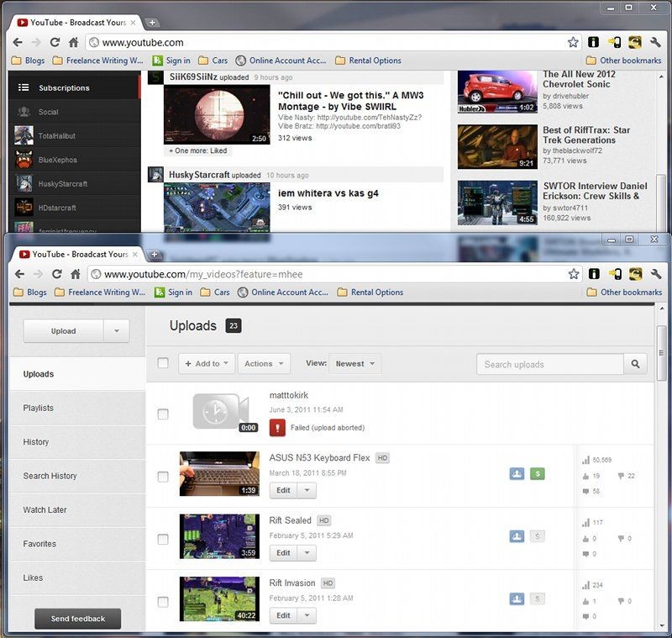Check the ASUS N53 Keyboard Flex checkbox
The height and width of the screenshot is (638, 672).
163,477
